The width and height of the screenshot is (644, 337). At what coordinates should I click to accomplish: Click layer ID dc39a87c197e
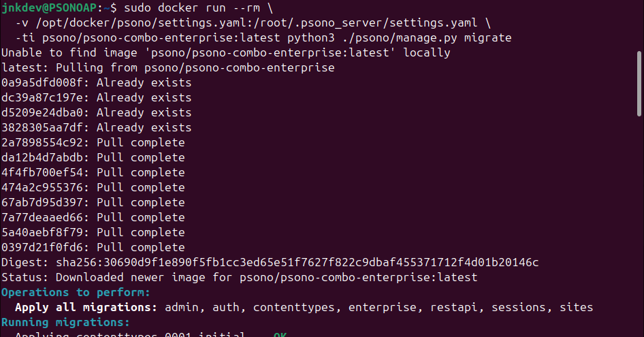45,97
